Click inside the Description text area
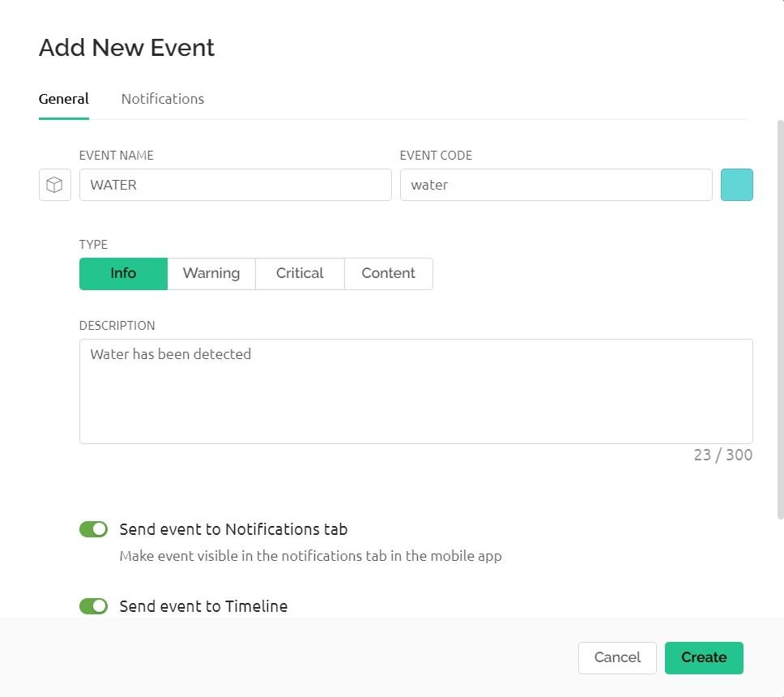Screen dimensions: 784x697 point(416,391)
